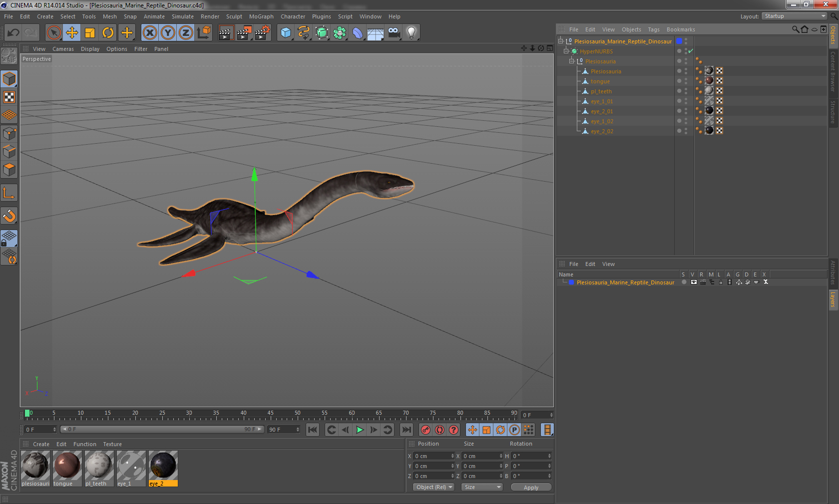Viewport: 839px width, 504px height.
Task: Open the MoGraph menu
Action: (261, 16)
